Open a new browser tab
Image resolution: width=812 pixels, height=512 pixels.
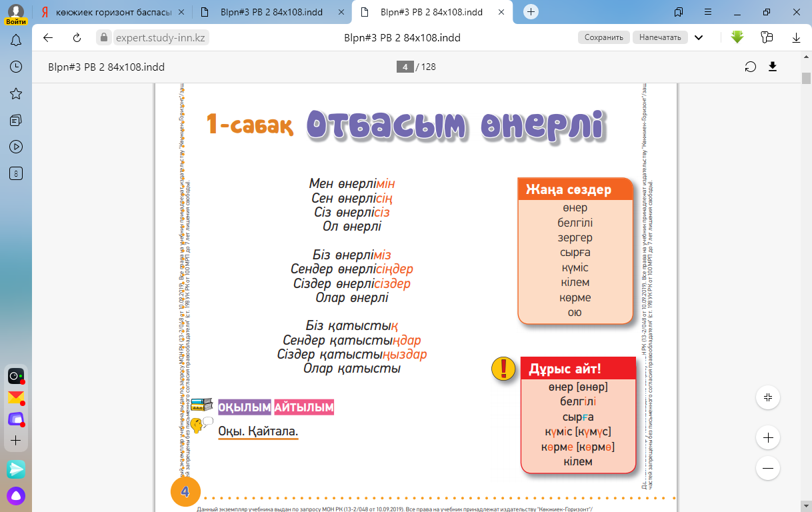[531, 12]
